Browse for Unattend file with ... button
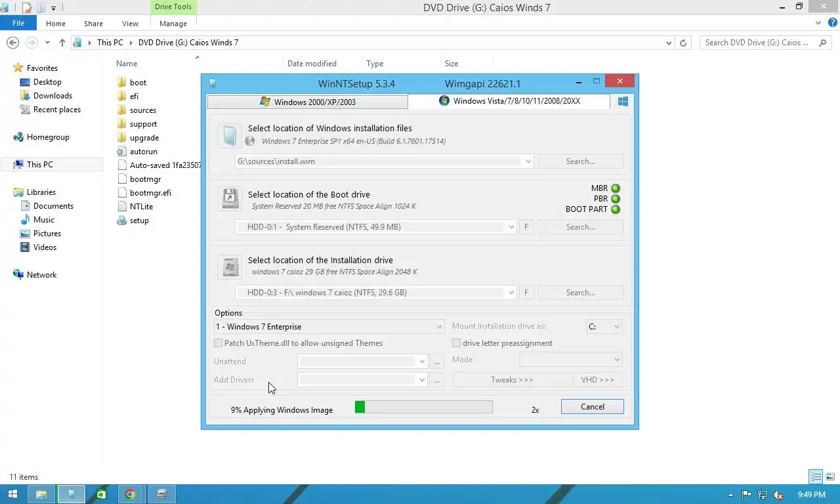840x504 pixels. pos(437,362)
